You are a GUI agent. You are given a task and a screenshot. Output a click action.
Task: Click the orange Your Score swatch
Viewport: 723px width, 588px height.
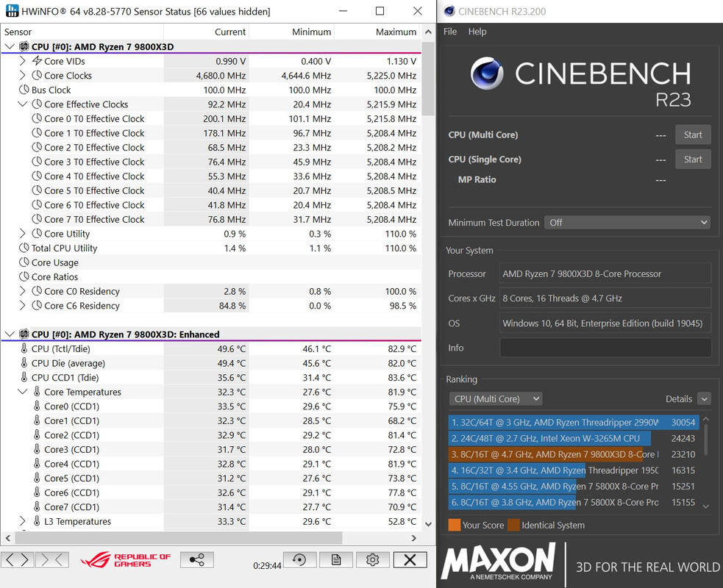pyautogui.click(x=455, y=525)
